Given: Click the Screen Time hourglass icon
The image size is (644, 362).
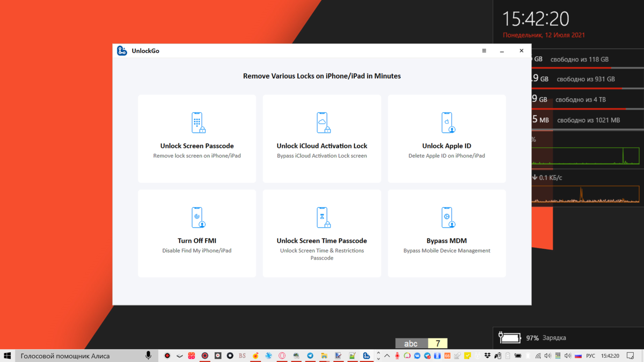Looking at the screenshot, I should [x=323, y=218].
